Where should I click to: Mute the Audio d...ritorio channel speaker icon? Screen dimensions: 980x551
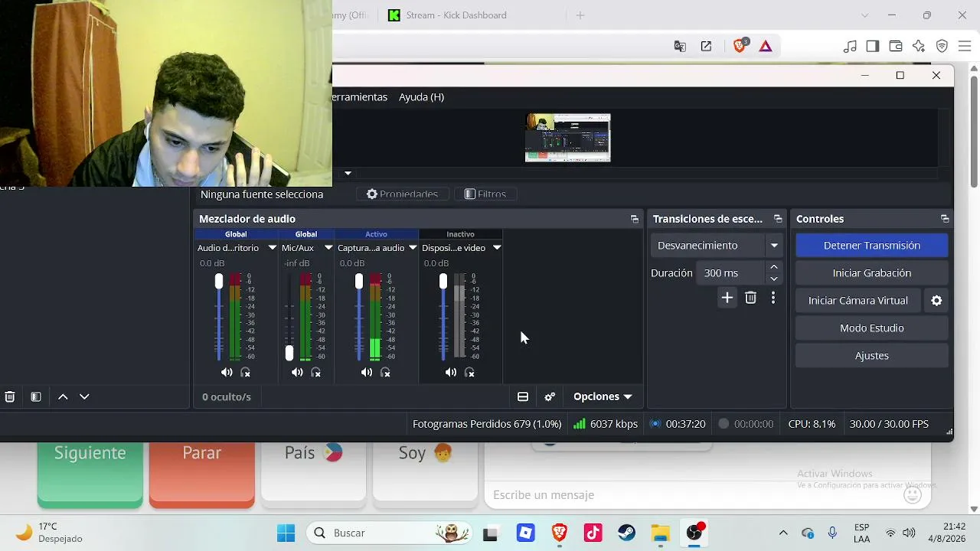click(227, 373)
